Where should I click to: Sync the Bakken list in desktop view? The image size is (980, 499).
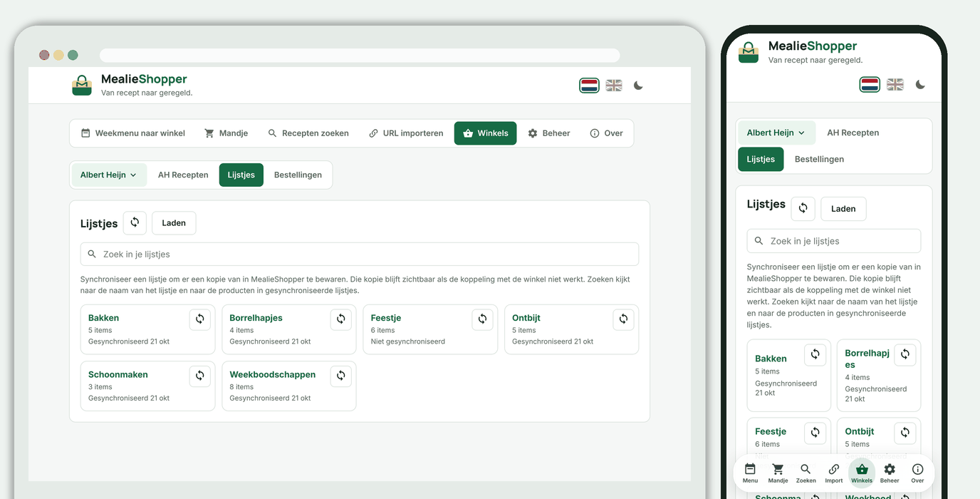coord(200,319)
